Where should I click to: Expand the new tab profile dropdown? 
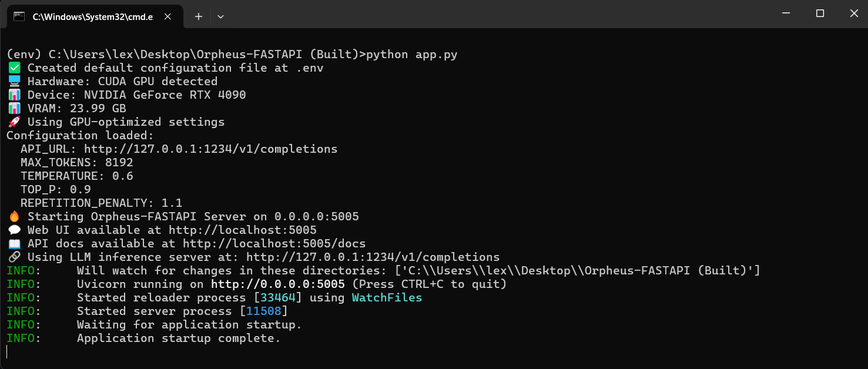pyautogui.click(x=220, y=16)
